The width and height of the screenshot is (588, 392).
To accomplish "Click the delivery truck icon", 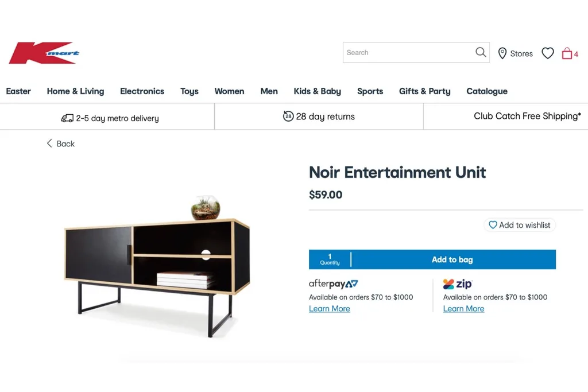I will point(67,118).
